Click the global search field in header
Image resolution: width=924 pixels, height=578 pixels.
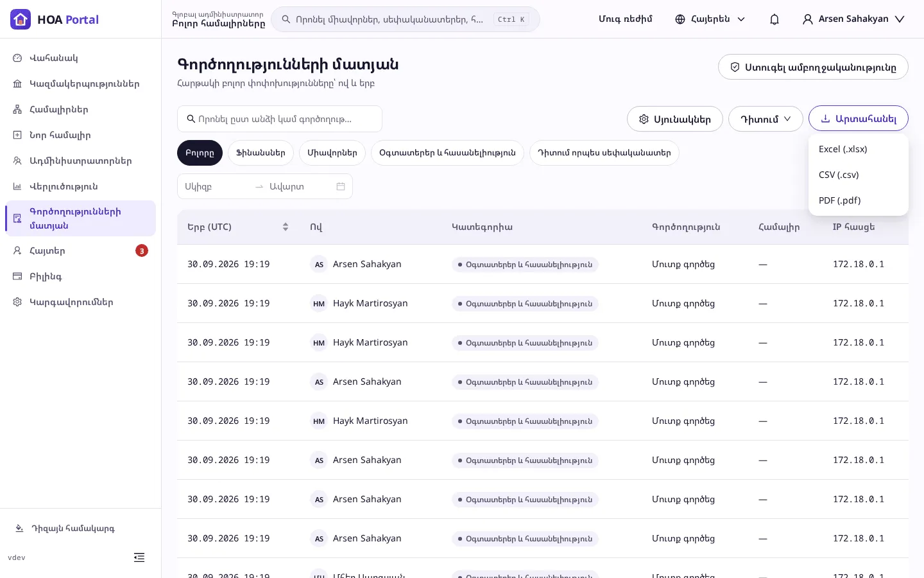[406, 19]
